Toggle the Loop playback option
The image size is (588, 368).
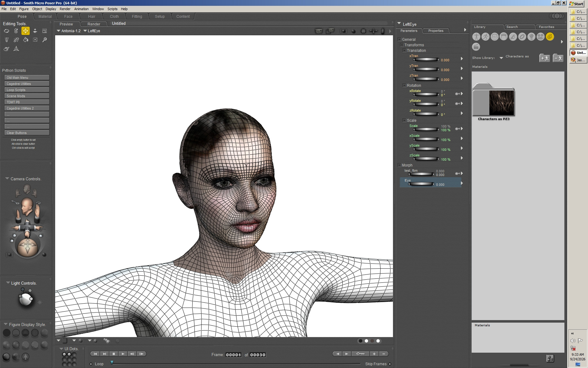pos(91,364)
